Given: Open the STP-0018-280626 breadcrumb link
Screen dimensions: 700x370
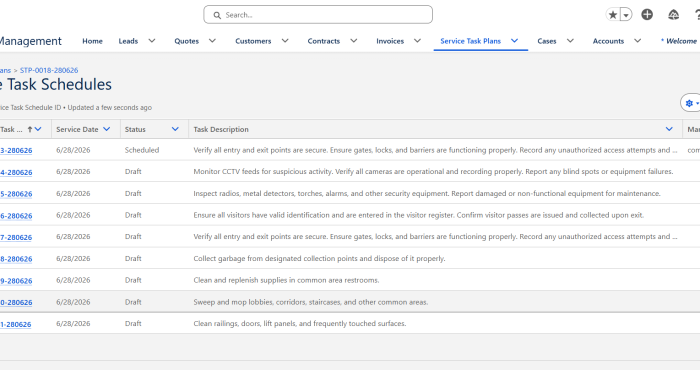Looking at the screenshot, I should point(49,71).
